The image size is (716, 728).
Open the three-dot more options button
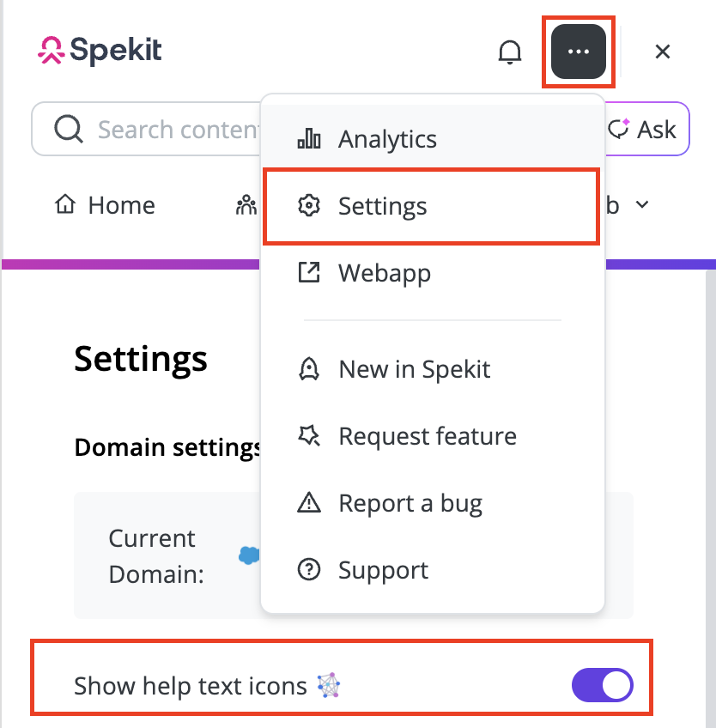coord(578,52)
